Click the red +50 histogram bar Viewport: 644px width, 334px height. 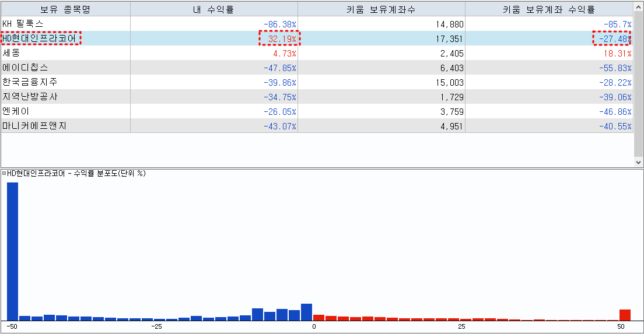click(625, 315)
